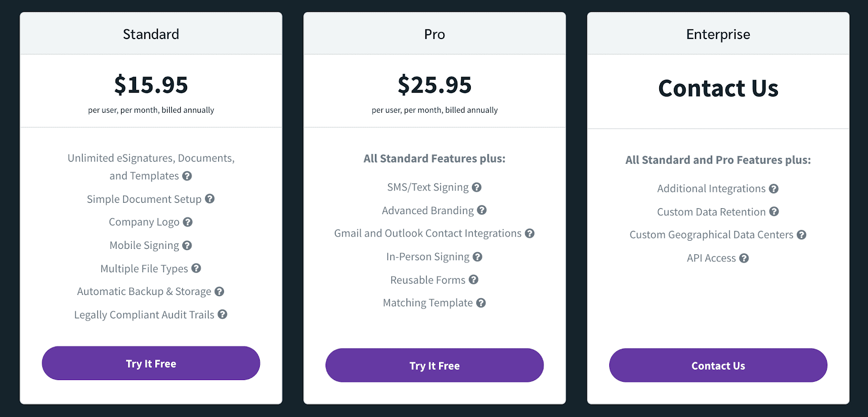Click question mark beside SMS/Text Signing
The width and height of the screenshot is (868, 417).
click(477, 187)
